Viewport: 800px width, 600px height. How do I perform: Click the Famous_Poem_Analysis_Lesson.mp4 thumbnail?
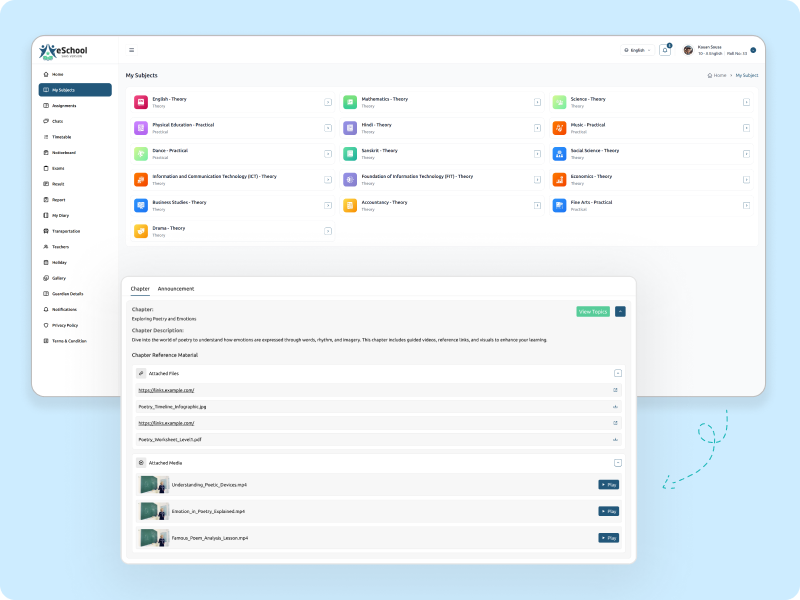[x=154, y=538]
